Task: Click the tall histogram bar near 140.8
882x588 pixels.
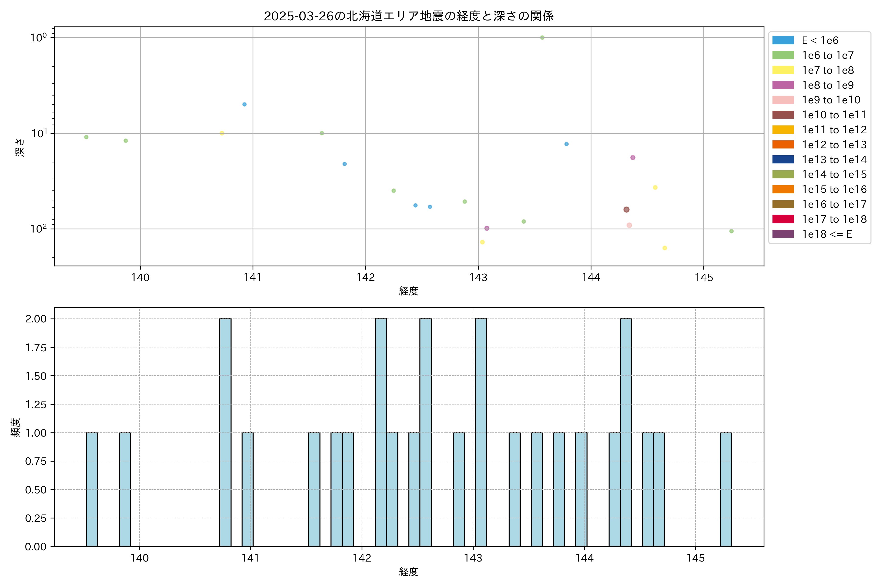Action: point(225,432)
